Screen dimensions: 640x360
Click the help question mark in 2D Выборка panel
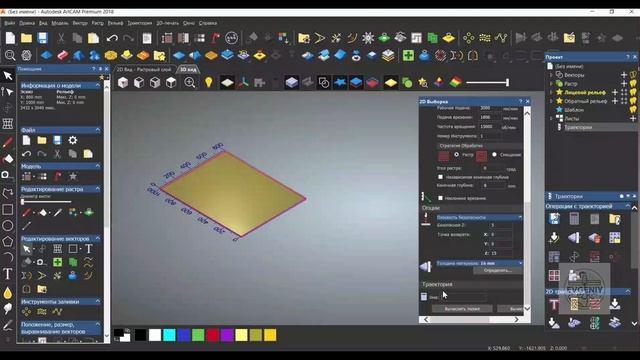(x=520, y=101)
